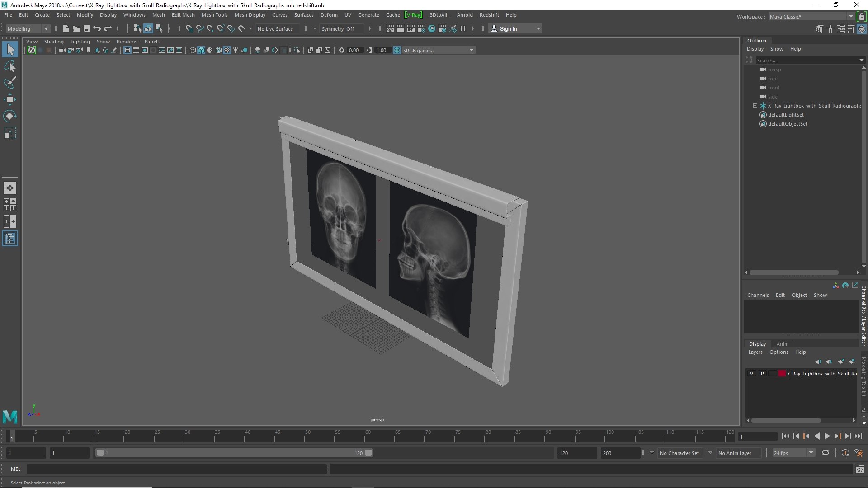Open the Modeling menu set dropdown
Image resolution: width=868 pixels, height=488 pixels.
[x=28, y=28]
